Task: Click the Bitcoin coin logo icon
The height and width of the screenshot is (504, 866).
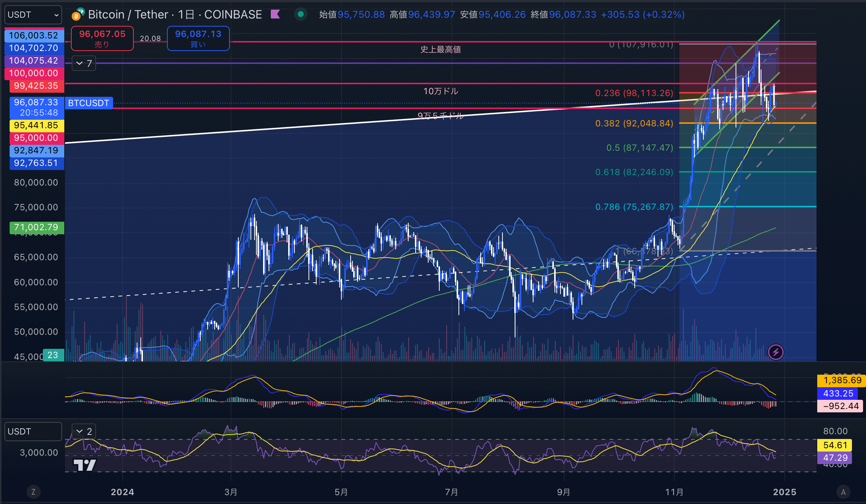Action: pyautogui.click(x=76, y=16)
